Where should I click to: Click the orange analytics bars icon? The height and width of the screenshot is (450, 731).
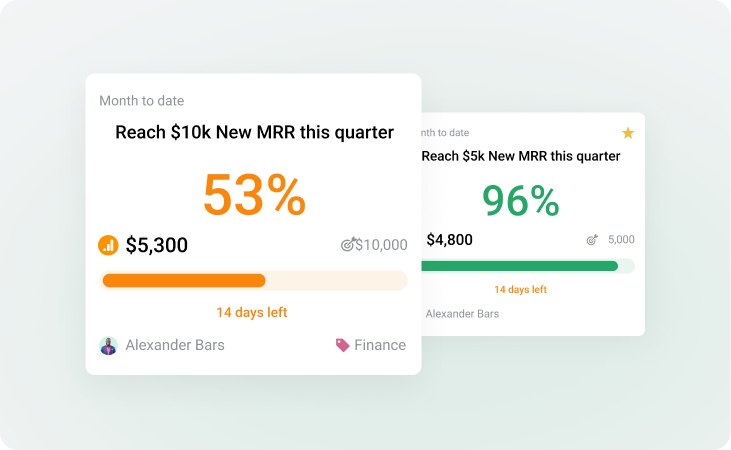point(108,245)
